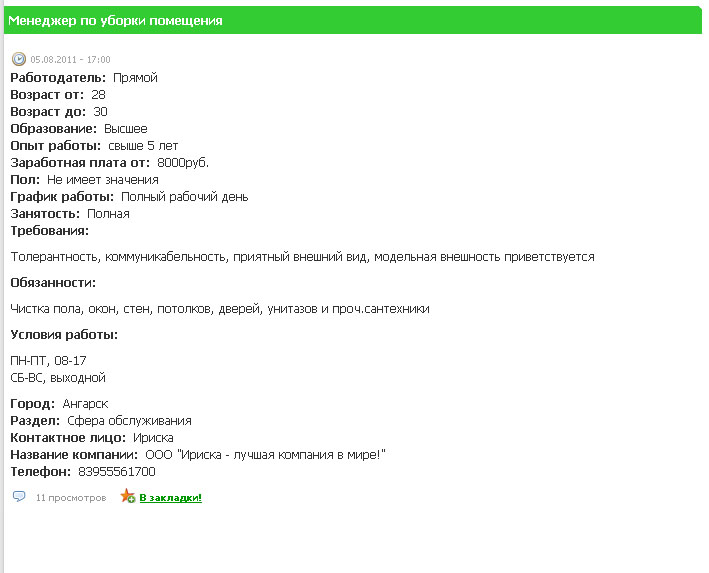Click the comment bubble icon near views
This screenshot has width=709, height=573.
coord(19,496)
